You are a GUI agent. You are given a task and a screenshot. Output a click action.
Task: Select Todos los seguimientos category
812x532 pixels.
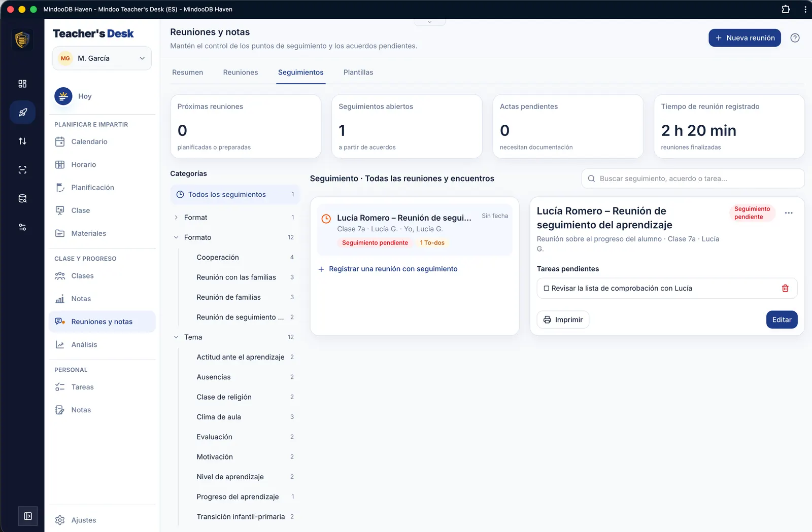[x=235, y=195]
